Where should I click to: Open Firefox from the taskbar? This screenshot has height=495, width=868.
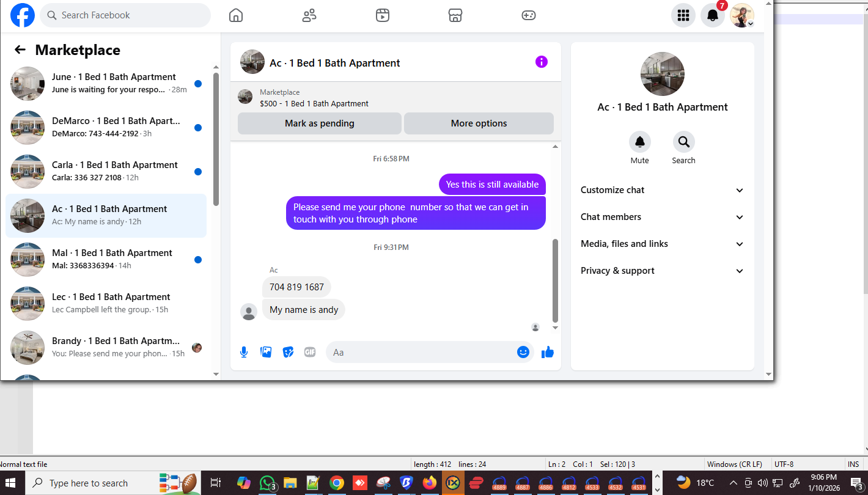coord(430,483)
